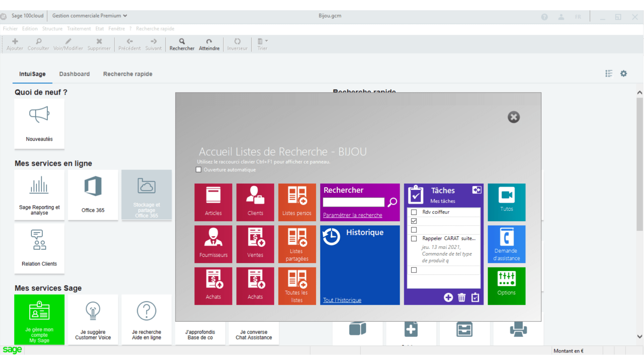Click Recherche rapide in the menu bar

(155, 29)
